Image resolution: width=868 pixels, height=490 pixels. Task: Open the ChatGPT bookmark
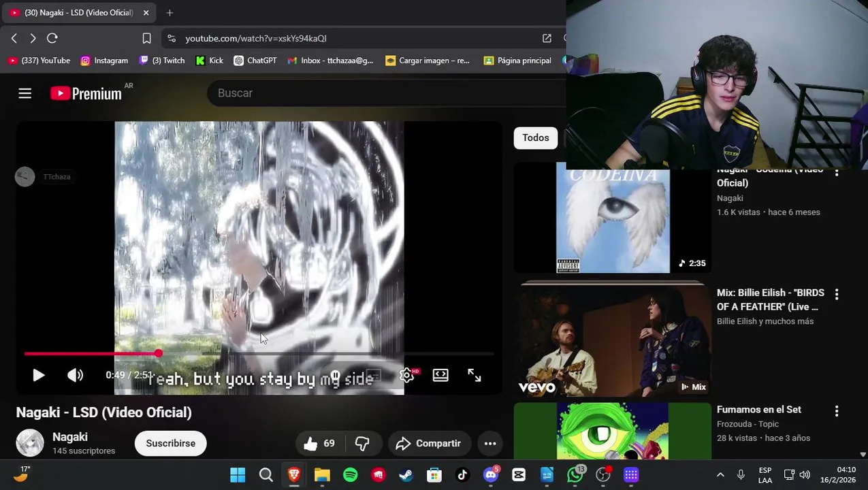point(255,61)
